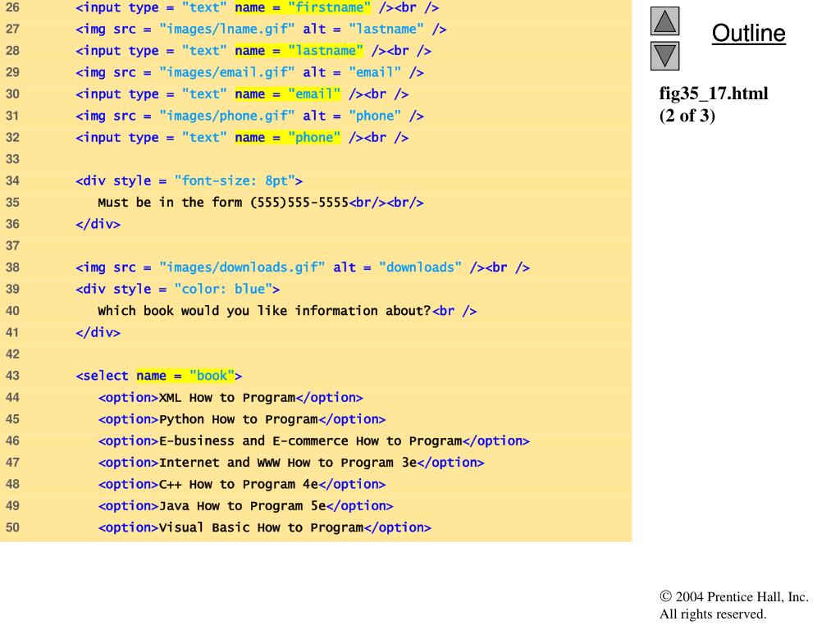This screenshot has width=840, height=630.
Task: Click the C++ How to Program 4e line
Action: pyautogui.click(x=242, y=484)
